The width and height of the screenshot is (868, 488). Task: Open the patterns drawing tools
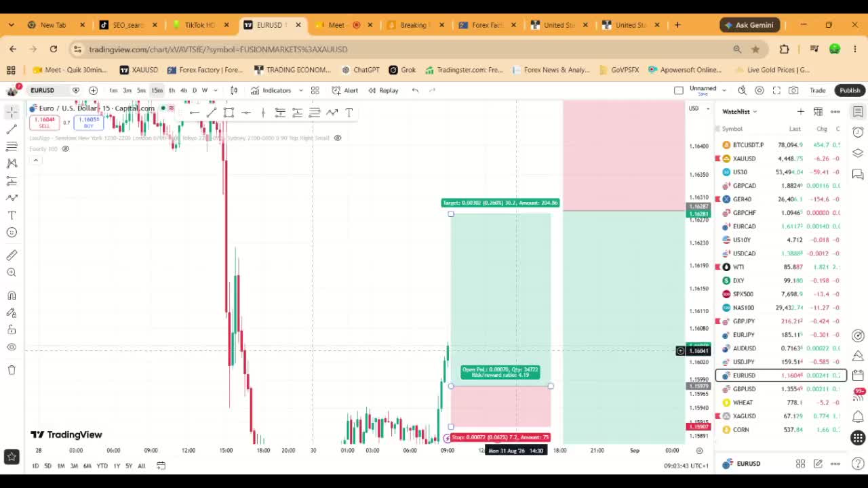tap(12, 163)
